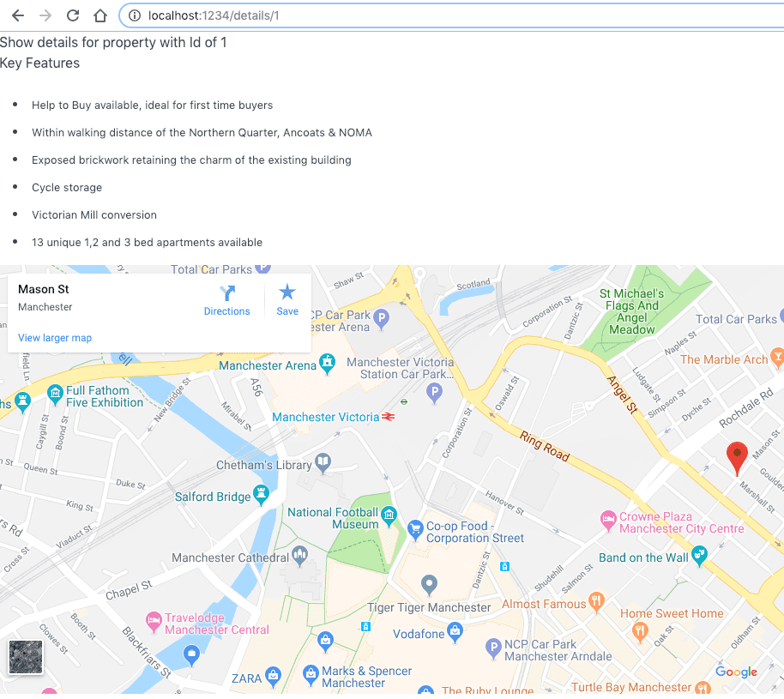Click the 'Exposed brickwork' feature text
Viewport: 784px width, 699px height.
click(x=191, y=160)
